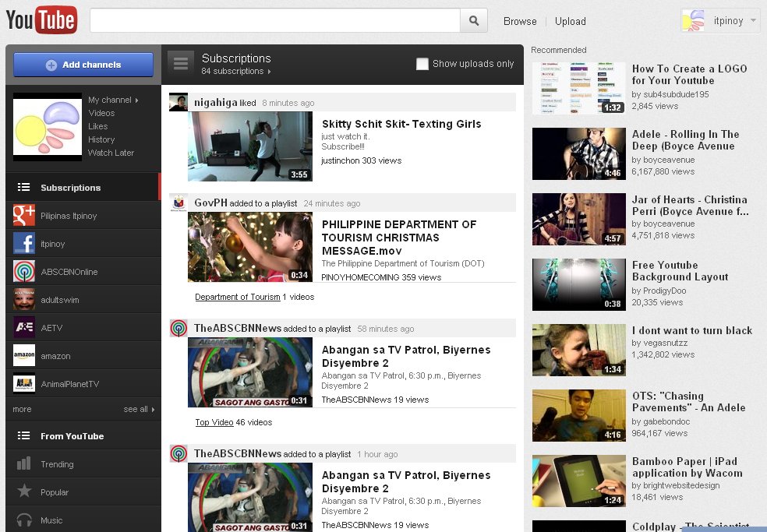Go to the Upload page

(x=570, y=21)
